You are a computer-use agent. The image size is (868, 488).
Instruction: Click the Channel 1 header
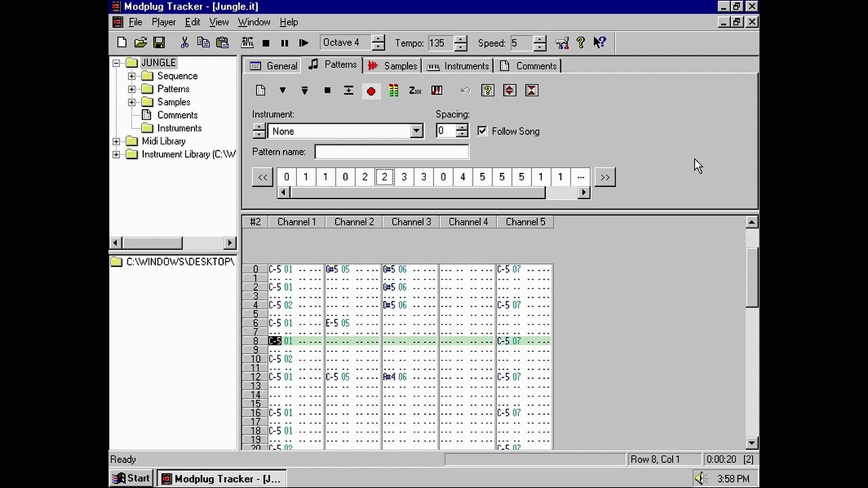point(296,222)
